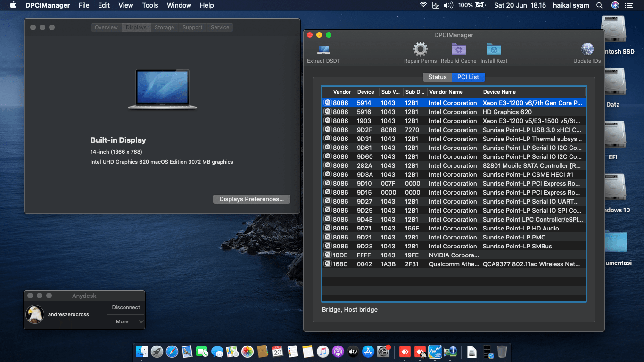Open the Service tab in About This Mac
The width and height of the screenshot is (644, 362).
point(220,27)
